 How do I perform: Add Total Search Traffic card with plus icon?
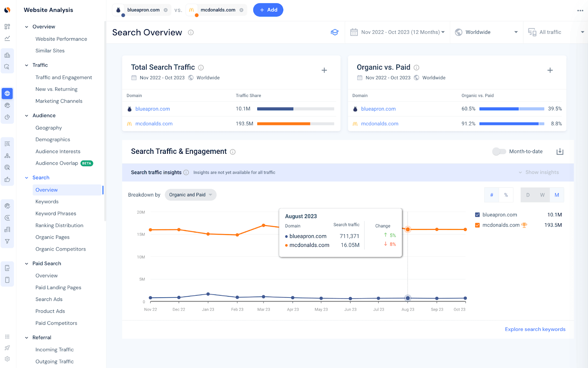coord(324,70)
